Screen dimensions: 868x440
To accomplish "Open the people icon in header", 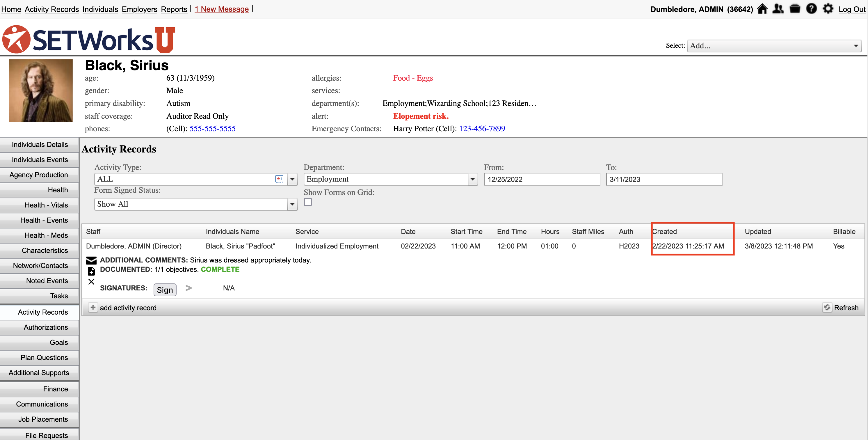I will (x=778, y=9).
